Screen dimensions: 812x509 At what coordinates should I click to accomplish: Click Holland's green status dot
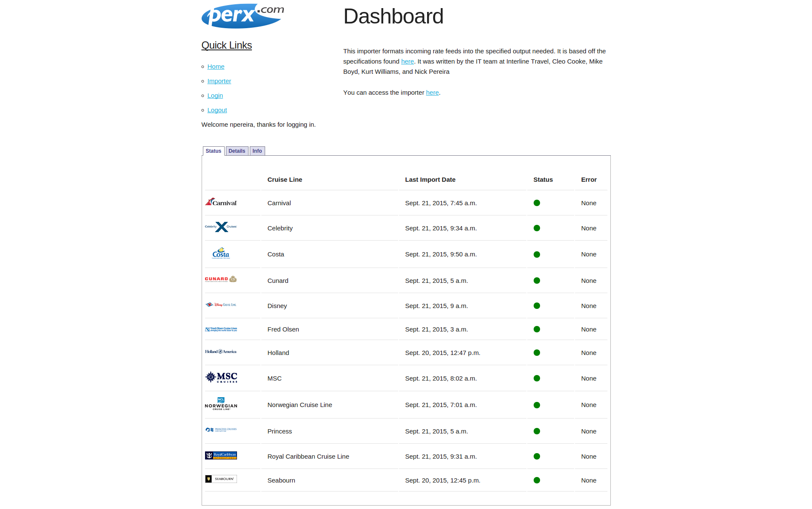[x=537, y=353]
